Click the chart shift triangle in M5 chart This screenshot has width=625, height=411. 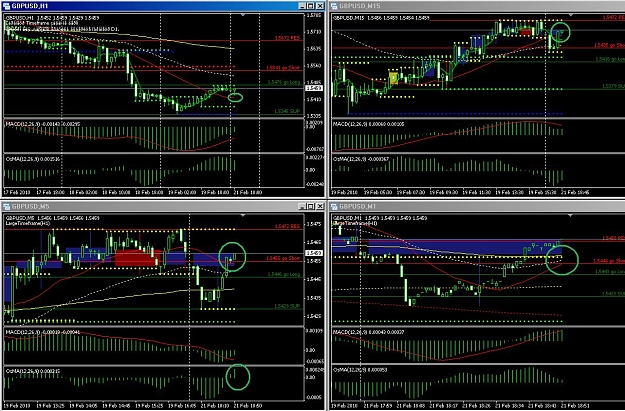point(243,215)
